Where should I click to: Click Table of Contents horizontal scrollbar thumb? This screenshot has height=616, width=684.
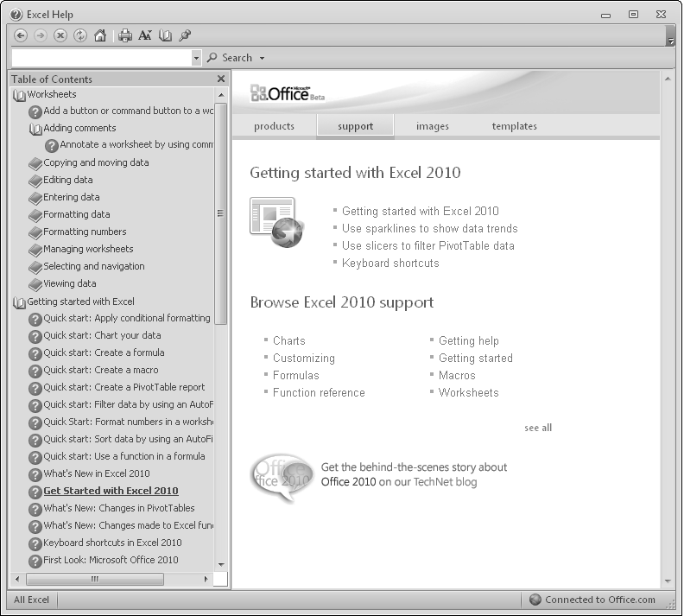pos(95,580)
